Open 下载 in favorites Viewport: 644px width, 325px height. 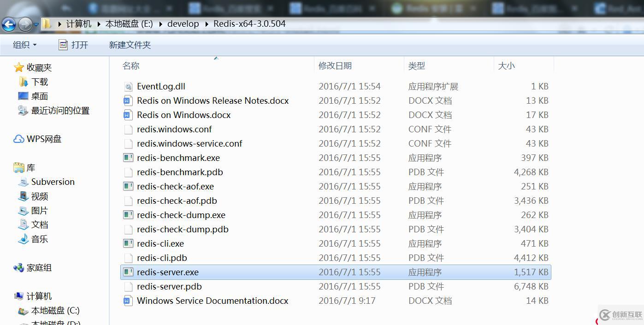coord(40,82)
